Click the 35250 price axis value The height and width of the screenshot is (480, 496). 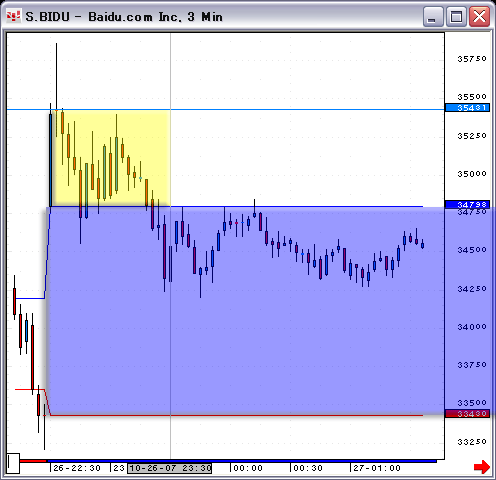[x=472, y=136]
